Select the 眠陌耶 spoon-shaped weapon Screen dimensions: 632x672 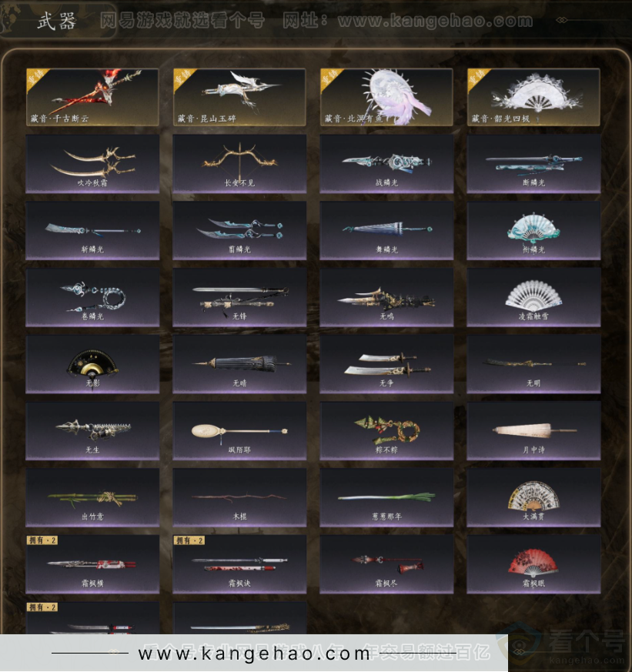tap(239, 431)
